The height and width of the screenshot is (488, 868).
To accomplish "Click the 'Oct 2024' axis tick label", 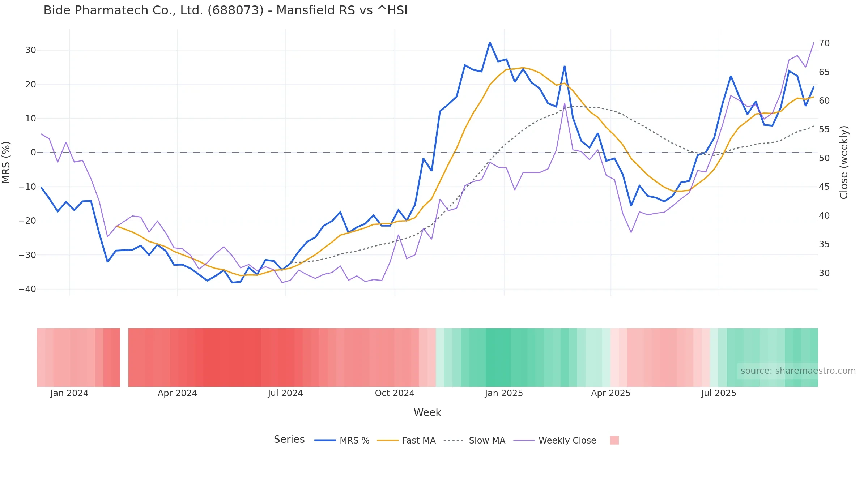I will (395, 393).
